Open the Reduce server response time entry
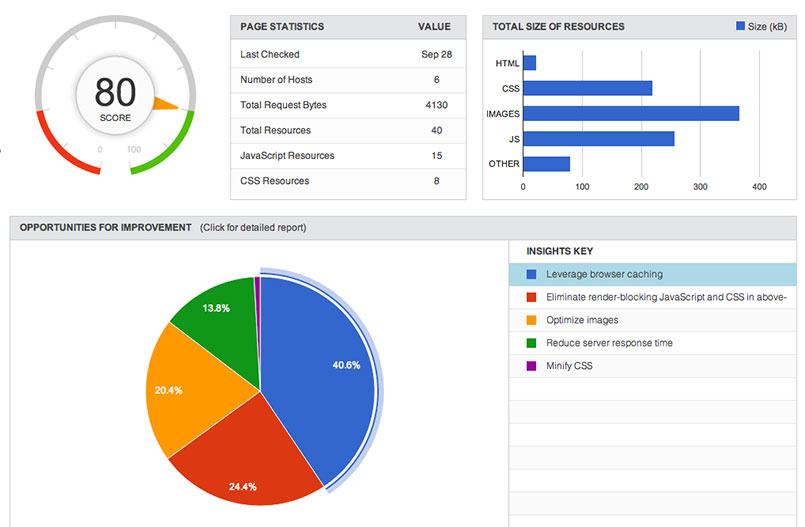This screenshot has width=805, height=527. click(x=609, y=343)
